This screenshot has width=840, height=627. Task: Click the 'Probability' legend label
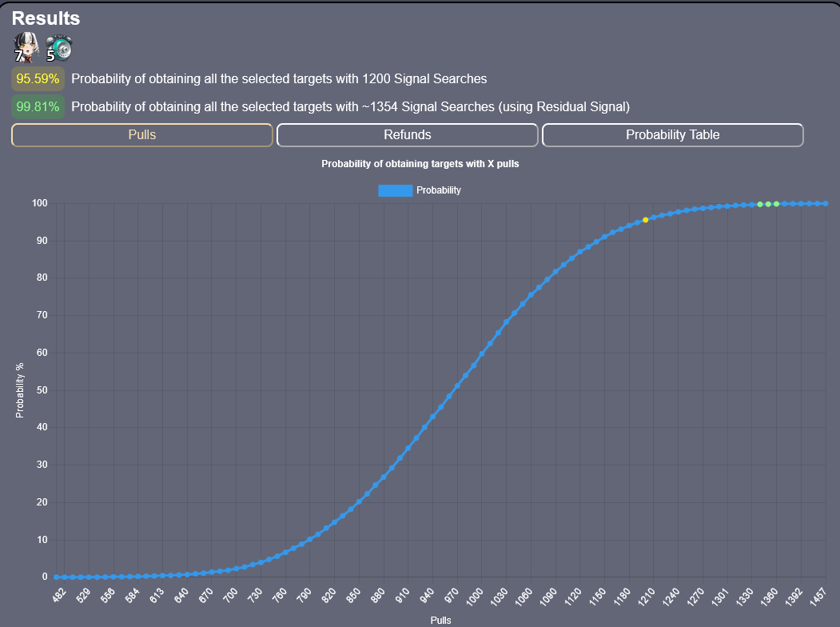click(439, 190)
